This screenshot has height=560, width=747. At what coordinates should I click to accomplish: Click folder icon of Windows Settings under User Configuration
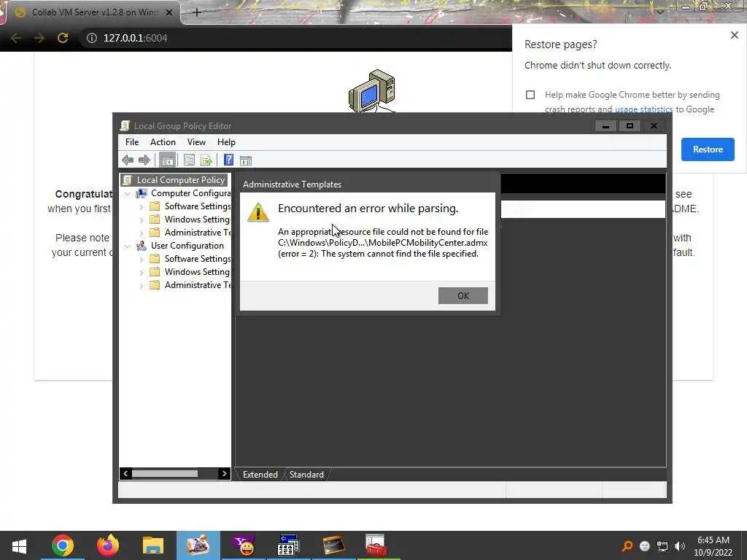(x=155, y=272)
